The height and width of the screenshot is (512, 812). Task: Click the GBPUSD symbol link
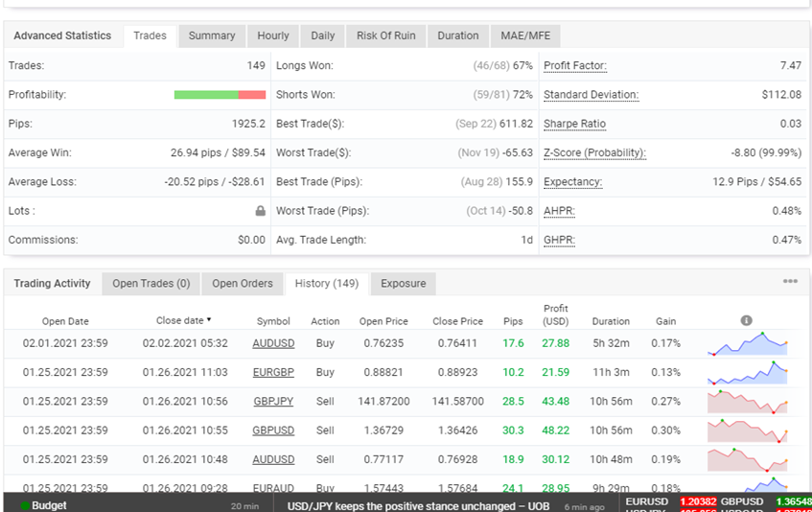[x=273, y=431]
